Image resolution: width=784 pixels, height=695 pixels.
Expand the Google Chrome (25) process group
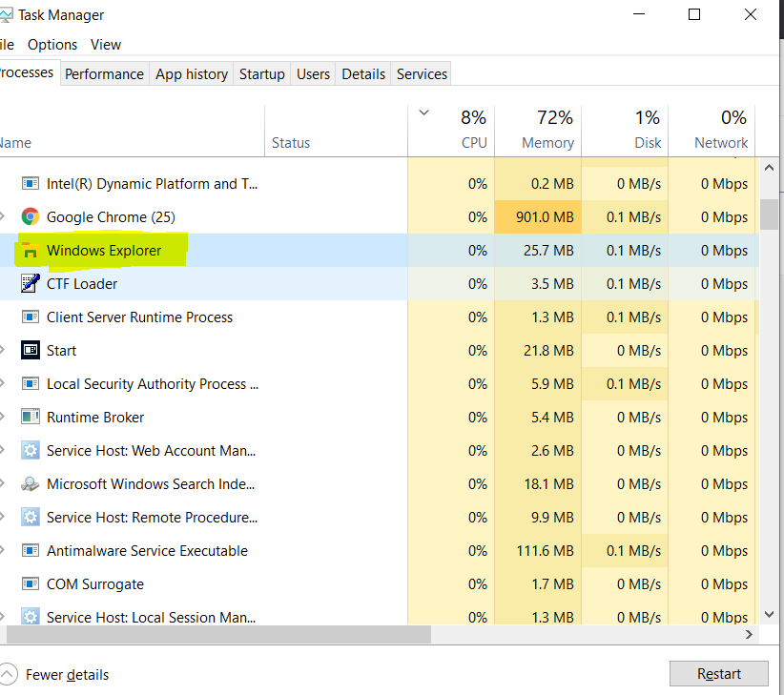(3, 216)
